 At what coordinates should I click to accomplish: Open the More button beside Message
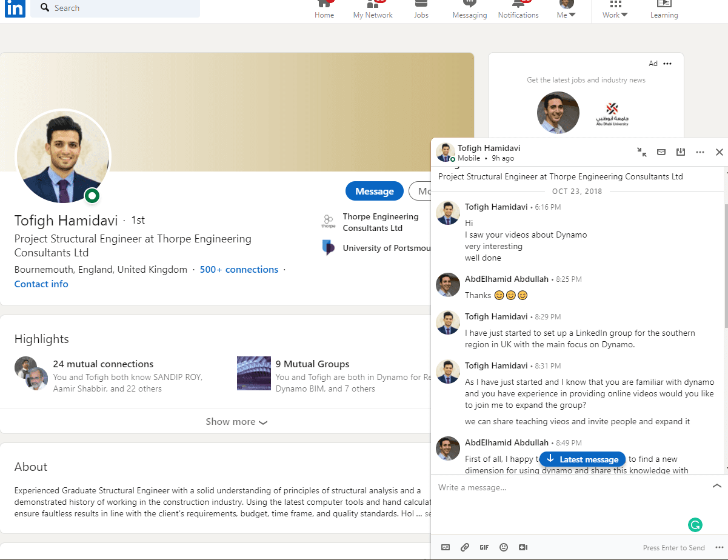tap(419, 191)
